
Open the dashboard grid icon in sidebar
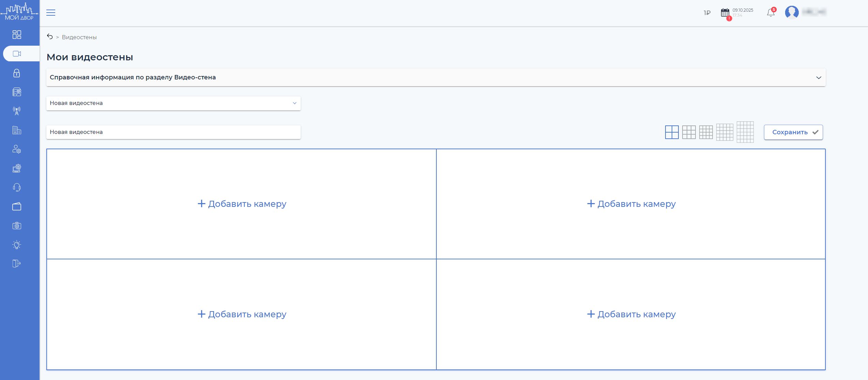(17, 34)
